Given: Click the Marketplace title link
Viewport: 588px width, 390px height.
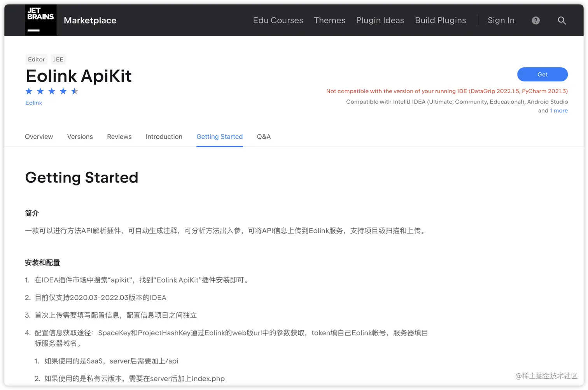Looking at the screenshot, I should 90,20.
